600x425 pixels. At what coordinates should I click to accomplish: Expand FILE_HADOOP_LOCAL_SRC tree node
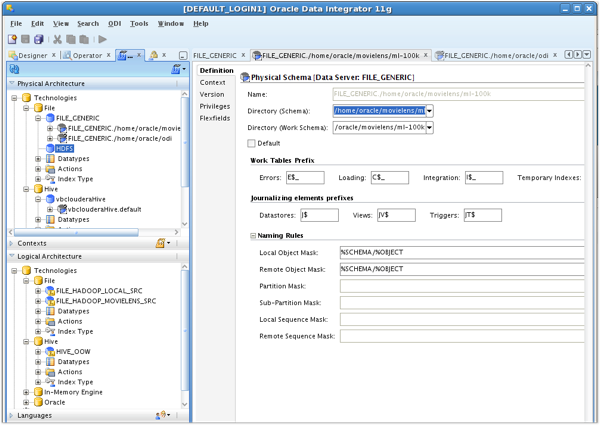[x=38, y=291]
